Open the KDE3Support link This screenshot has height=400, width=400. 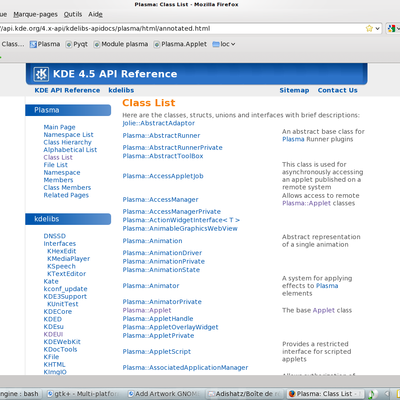(65, 296)
